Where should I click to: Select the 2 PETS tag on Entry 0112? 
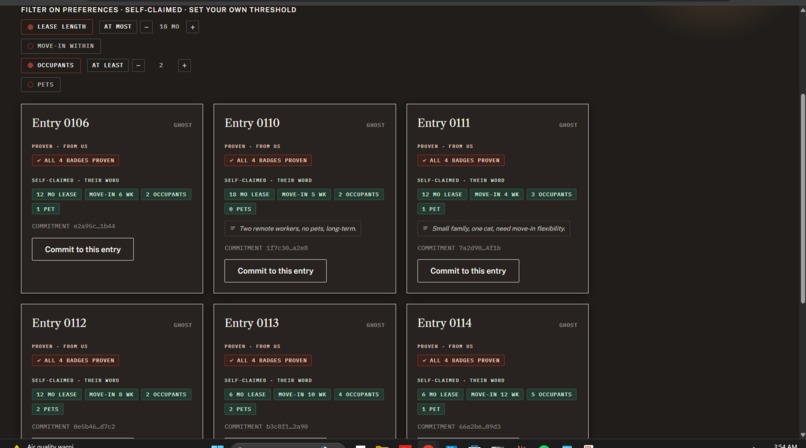pyautogui.click(x=47, y=409)
